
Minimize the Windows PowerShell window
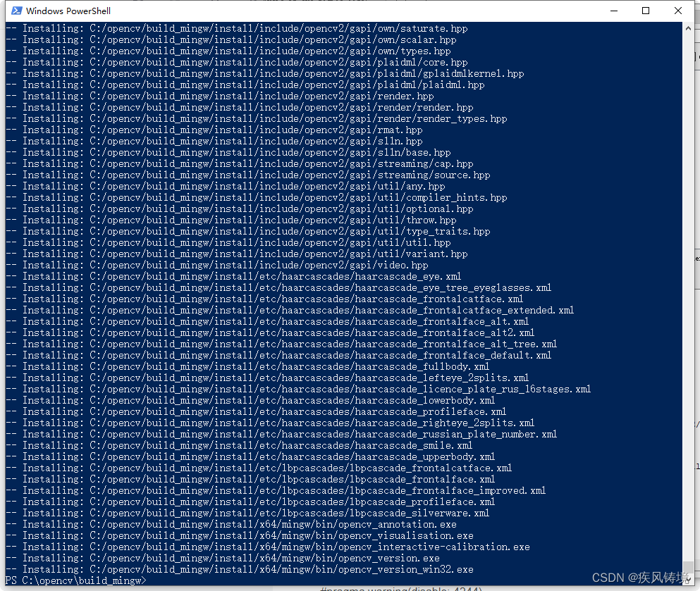(614, 11)
